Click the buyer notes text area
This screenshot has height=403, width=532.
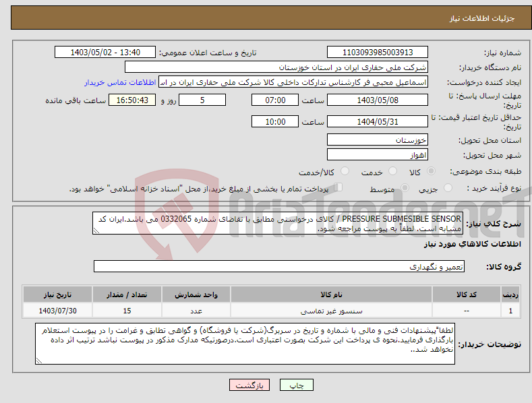[x=245, y=344]
